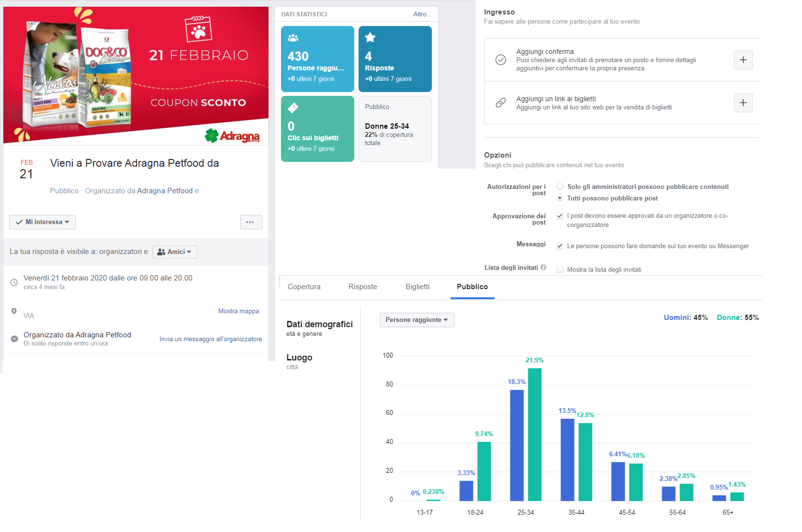Click the green women bar for 18-24
Image resolution: width=802 pixels, height=532 pixels.
(x=484, y=471)
